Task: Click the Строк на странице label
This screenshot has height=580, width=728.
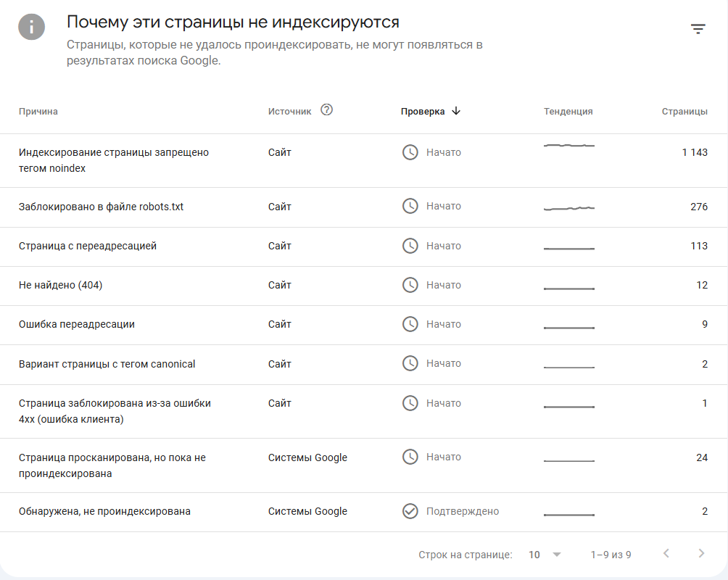Action: coord(466,555)
